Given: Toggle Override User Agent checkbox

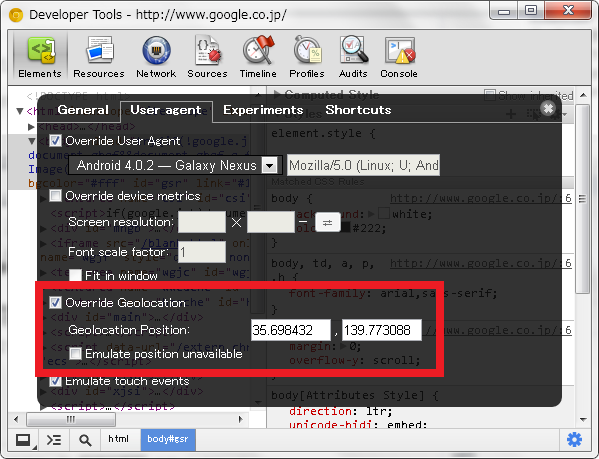Looking at the screenshot, I should pyautogui.click(x=55, y=141).
